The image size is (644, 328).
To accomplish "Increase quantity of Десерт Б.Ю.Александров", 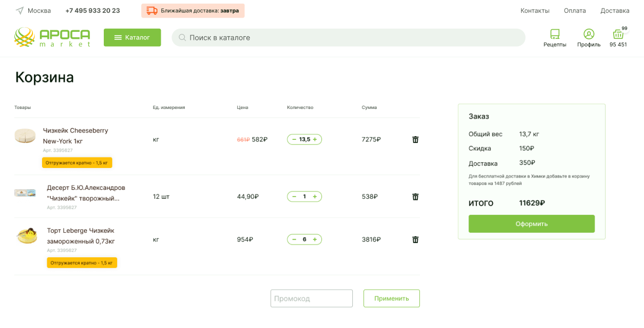I will pyautogui.click(x=315, y=197).
